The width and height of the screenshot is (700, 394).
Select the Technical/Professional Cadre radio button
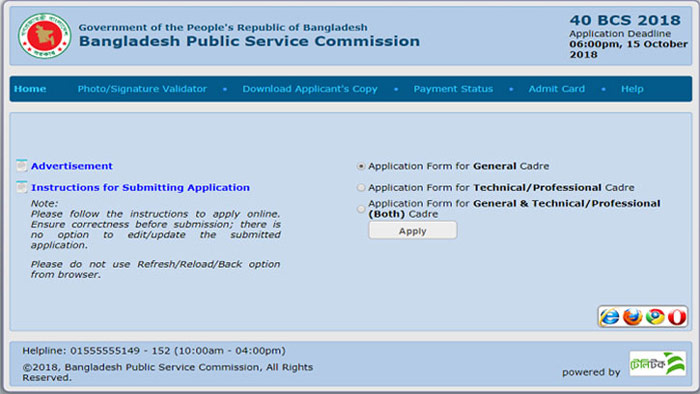[x=361, y=188]
